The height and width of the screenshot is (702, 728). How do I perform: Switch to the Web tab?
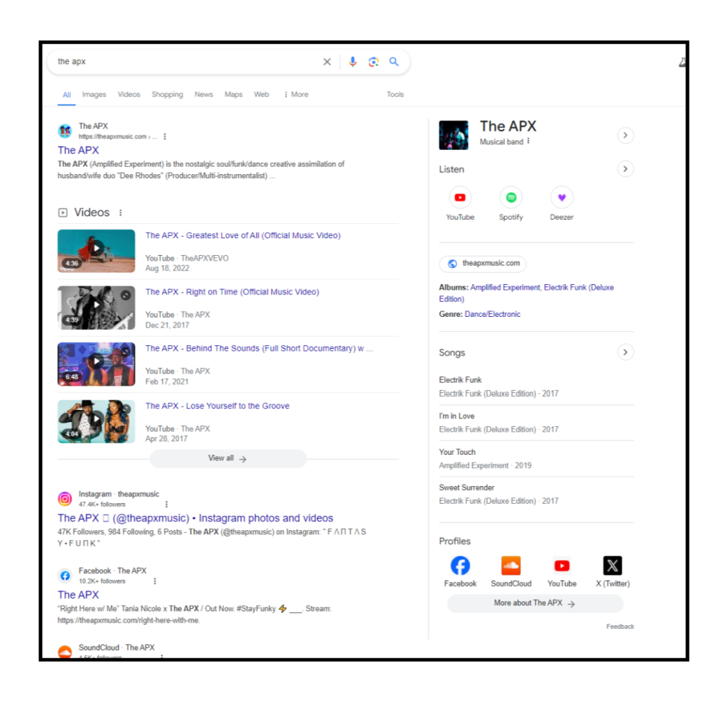262,94
